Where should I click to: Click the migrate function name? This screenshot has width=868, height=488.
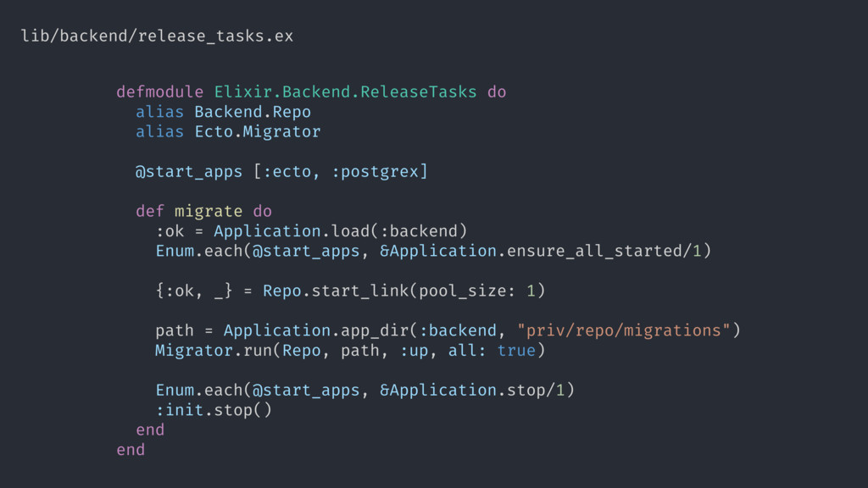coord(209,211)
